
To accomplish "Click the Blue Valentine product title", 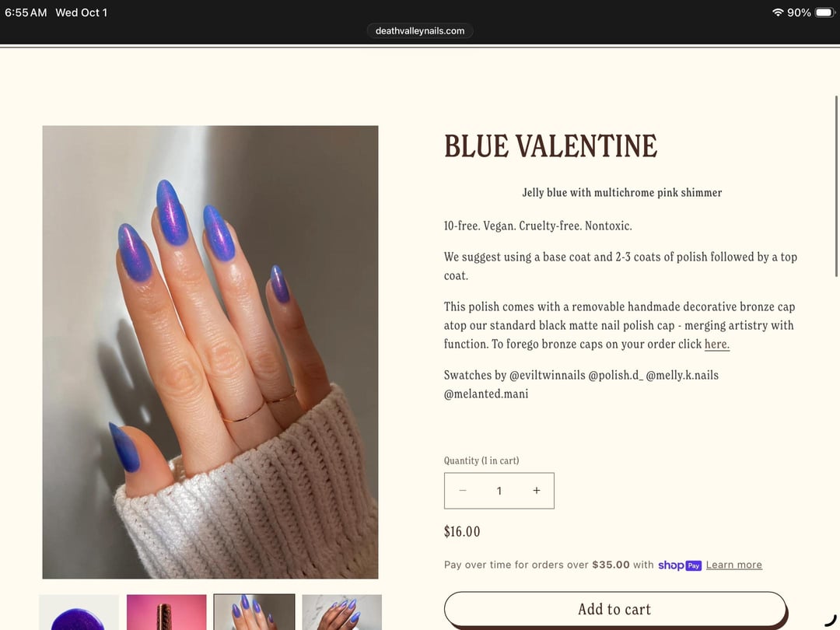I will point(550,146).
